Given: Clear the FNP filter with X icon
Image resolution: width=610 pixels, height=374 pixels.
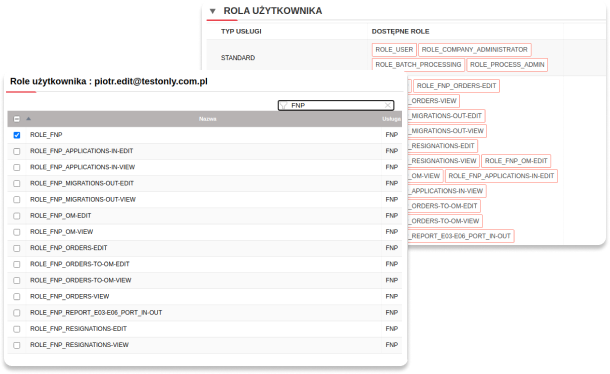Looking at the screenshot, I should 388,105.
